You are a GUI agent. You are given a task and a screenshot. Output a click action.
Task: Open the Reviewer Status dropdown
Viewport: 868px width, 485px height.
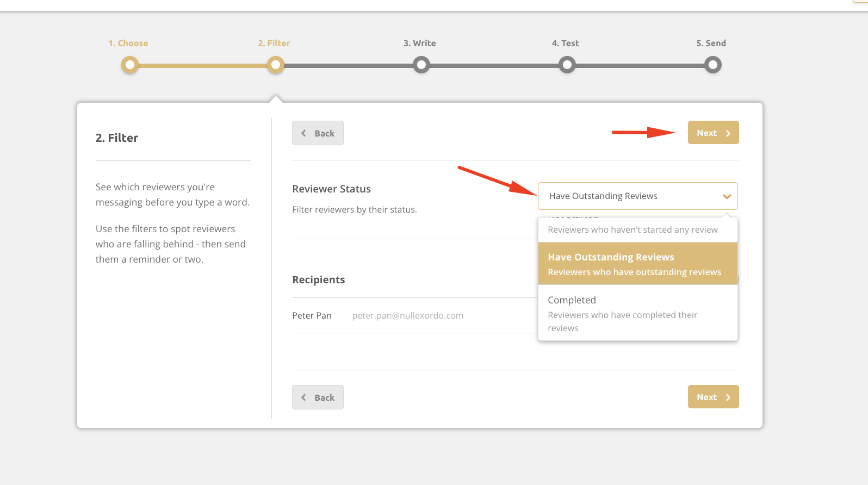pos(637,196)
